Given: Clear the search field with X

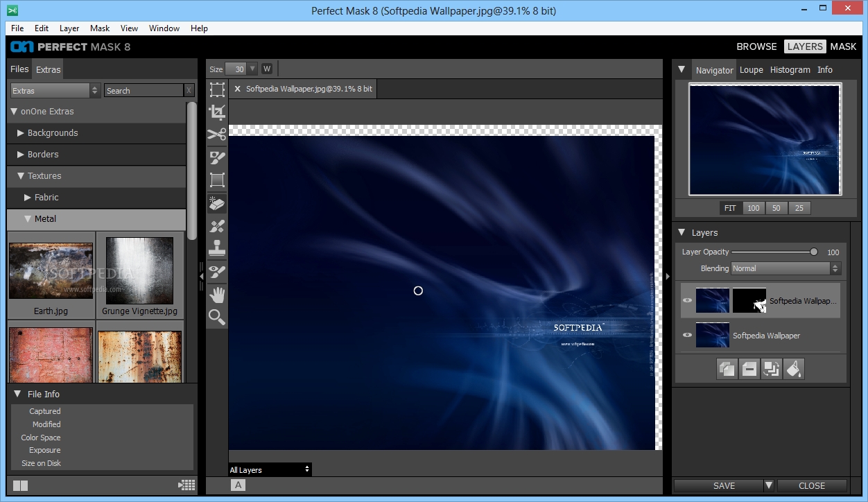Looking at the screenshot, I should (x=189, y=90).
